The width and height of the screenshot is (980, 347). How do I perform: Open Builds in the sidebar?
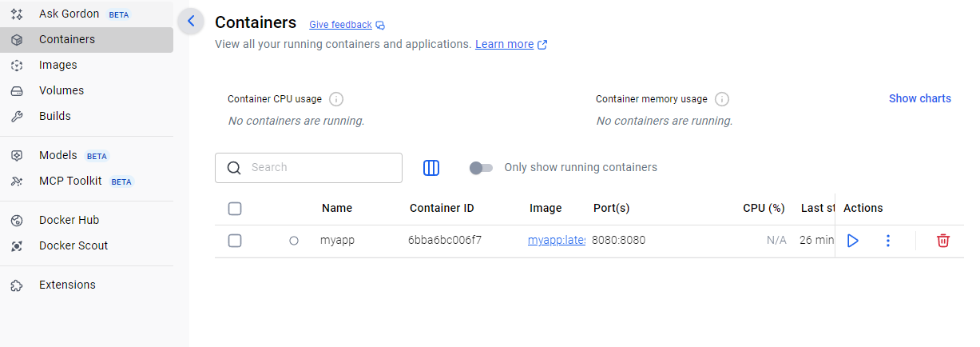87,116
